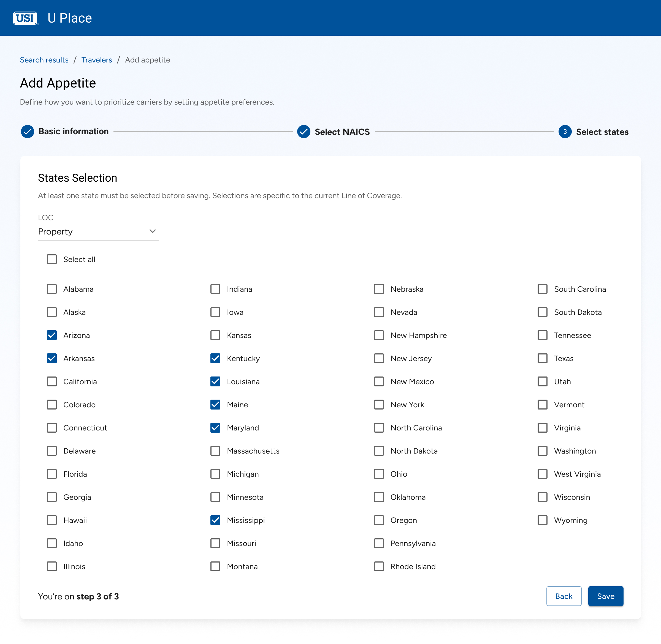Click the North Dakota label text
661x644 pixels.
click(414, 451)
